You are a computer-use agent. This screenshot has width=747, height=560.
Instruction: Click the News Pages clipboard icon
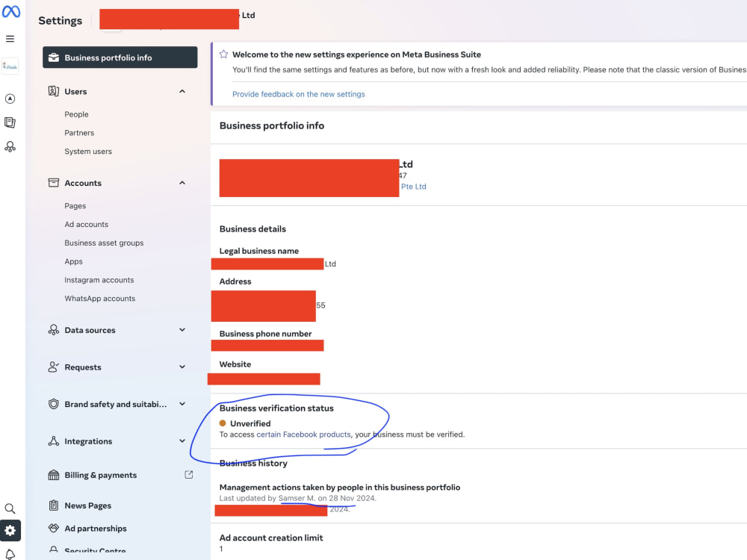pos(54,505)
